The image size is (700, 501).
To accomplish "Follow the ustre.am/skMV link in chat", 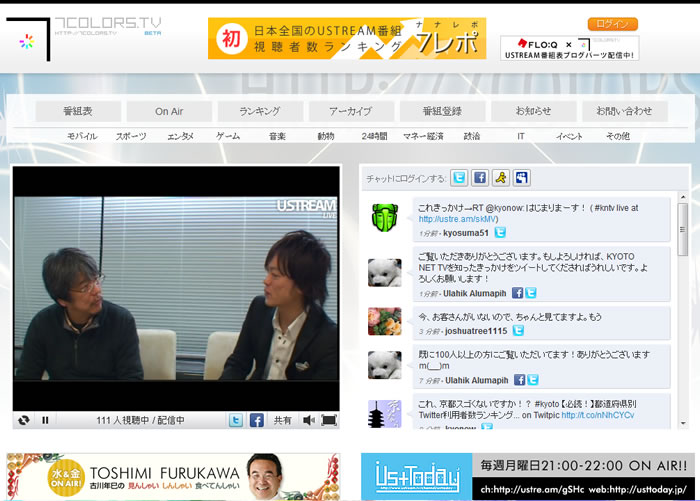I will pos(458,219).
